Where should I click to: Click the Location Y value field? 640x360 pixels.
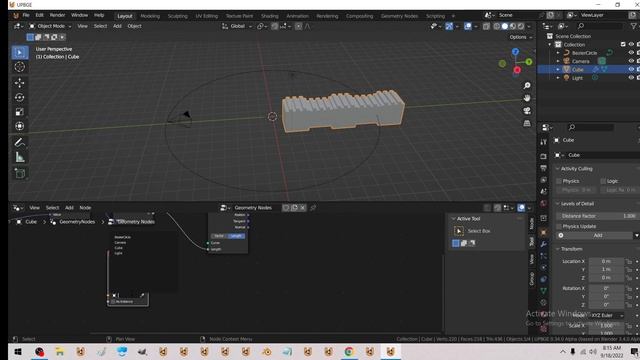[606, 269]
